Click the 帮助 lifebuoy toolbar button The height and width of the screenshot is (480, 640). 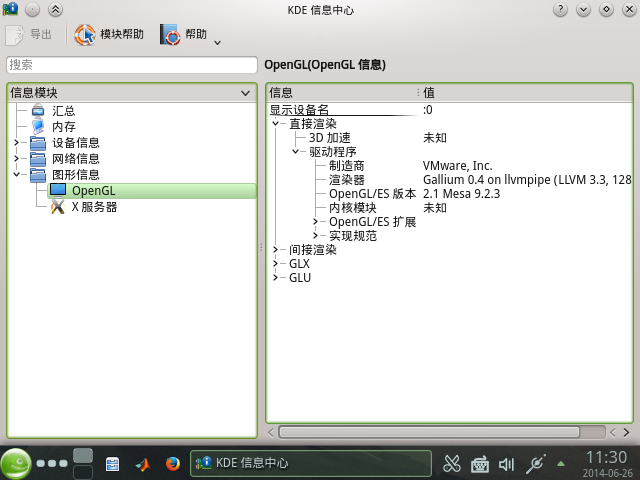(x=183, y=35)
